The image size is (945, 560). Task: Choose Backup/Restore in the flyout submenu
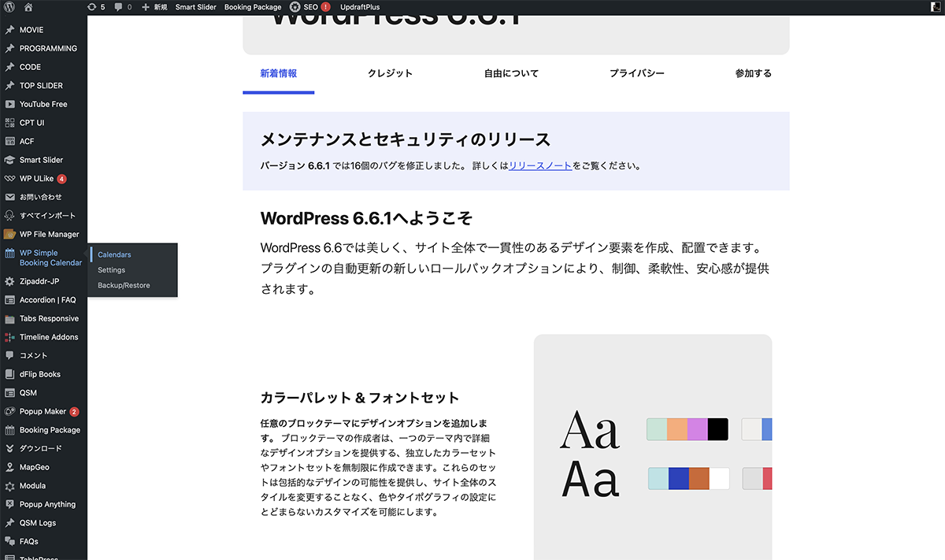point(124,285)
